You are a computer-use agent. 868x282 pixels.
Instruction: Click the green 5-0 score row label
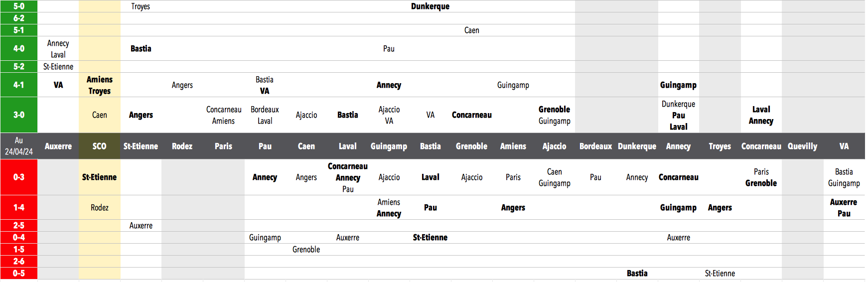tap(18, 6)
